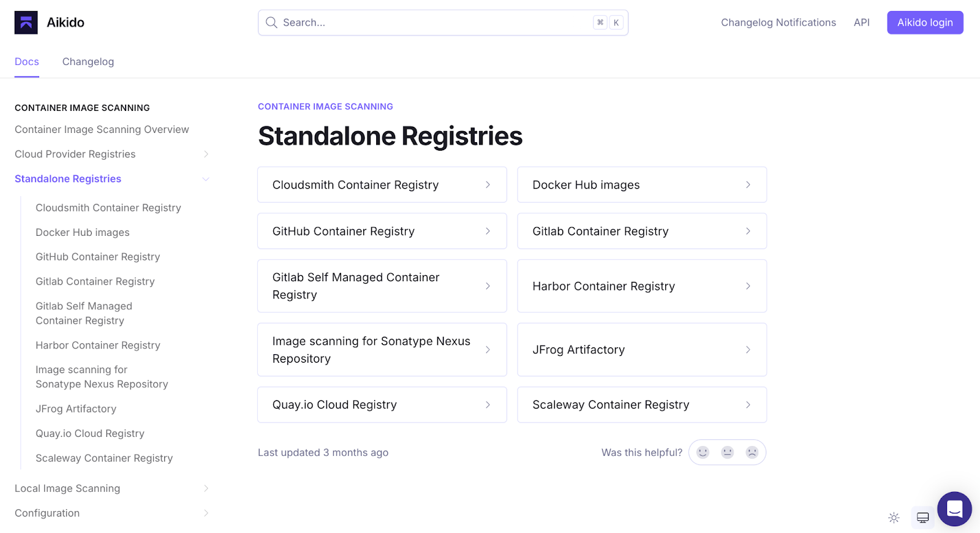Screen dimensions: 980x533
Task: Click arrow on Docker Hub images card
Action: tap(748, 184)
